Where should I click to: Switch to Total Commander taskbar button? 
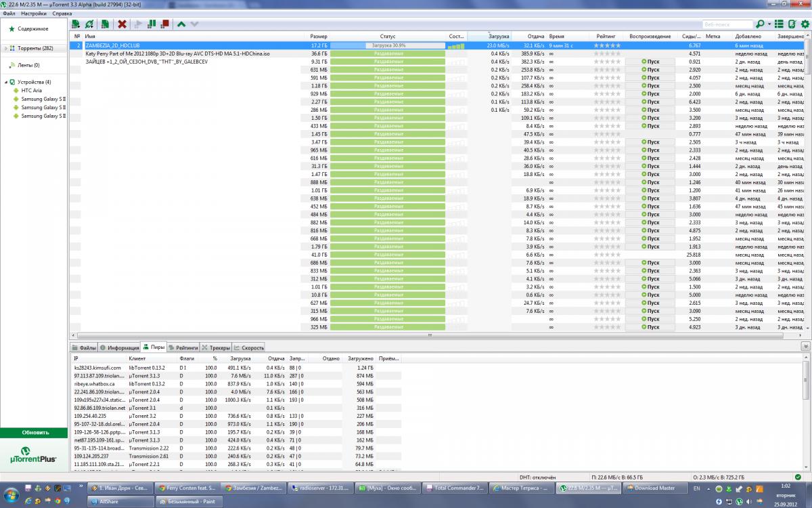point(455,488)
